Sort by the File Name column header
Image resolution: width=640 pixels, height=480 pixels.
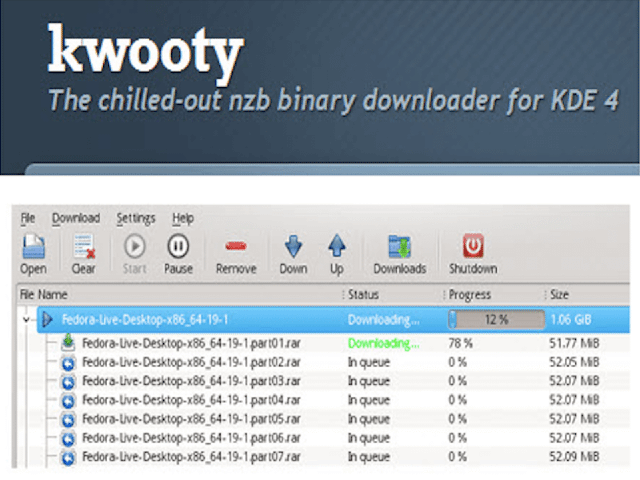point(44,294)
